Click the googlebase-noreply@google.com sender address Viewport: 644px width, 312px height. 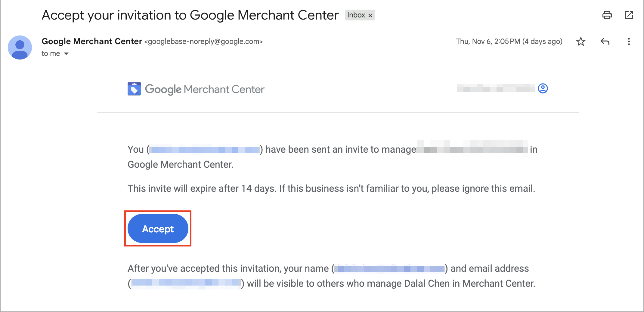[204, 41]
